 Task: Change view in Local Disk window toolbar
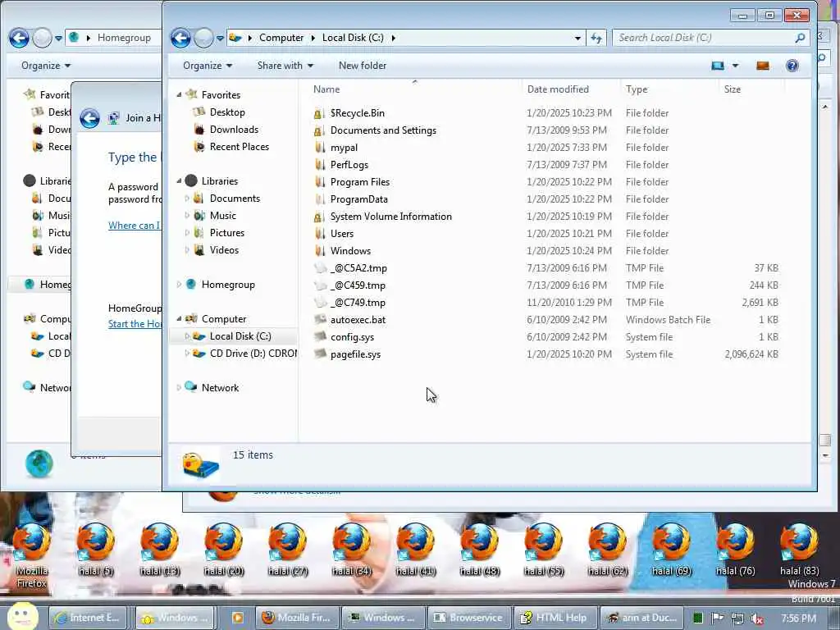(x=717, y=66)
